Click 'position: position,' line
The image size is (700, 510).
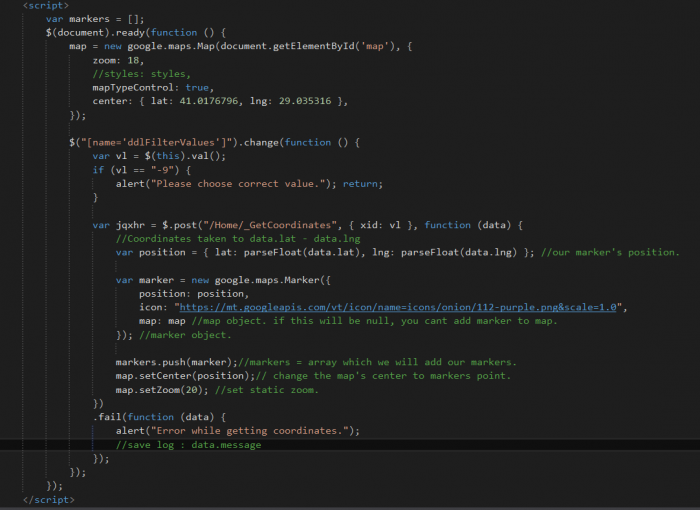pyautogui.click(x=194, y=294)
